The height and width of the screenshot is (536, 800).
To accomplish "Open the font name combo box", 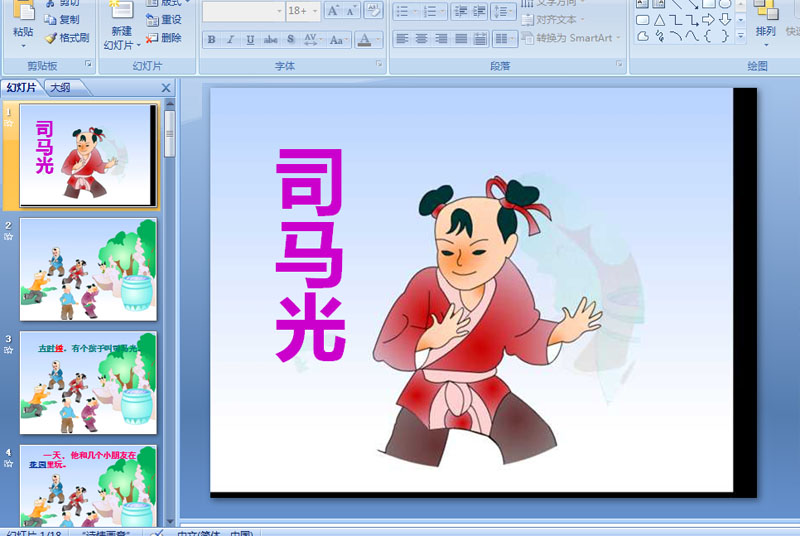I will pos(243,11).
